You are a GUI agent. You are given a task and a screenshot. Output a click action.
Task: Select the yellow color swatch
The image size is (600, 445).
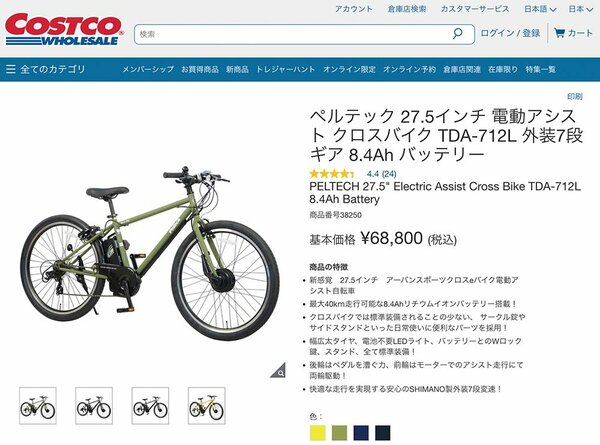318,433
